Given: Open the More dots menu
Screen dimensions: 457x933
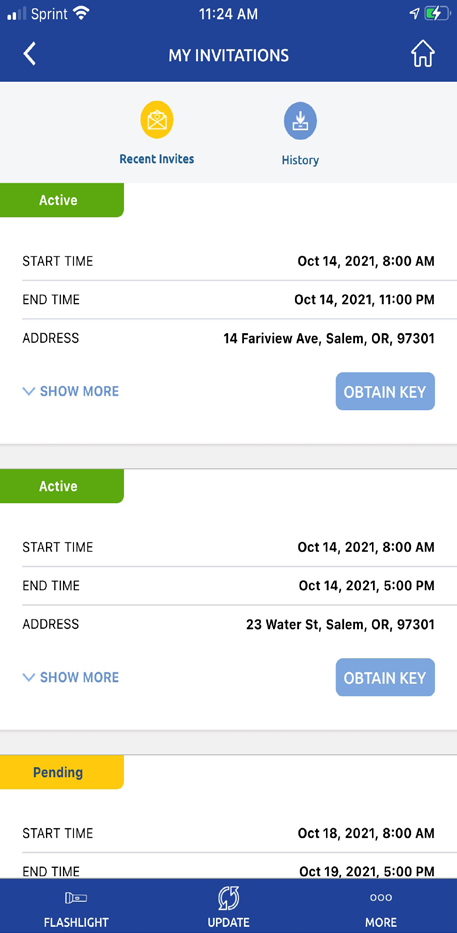Looking at the screenshot, I should pyautogui.click(x=381, y=898).
